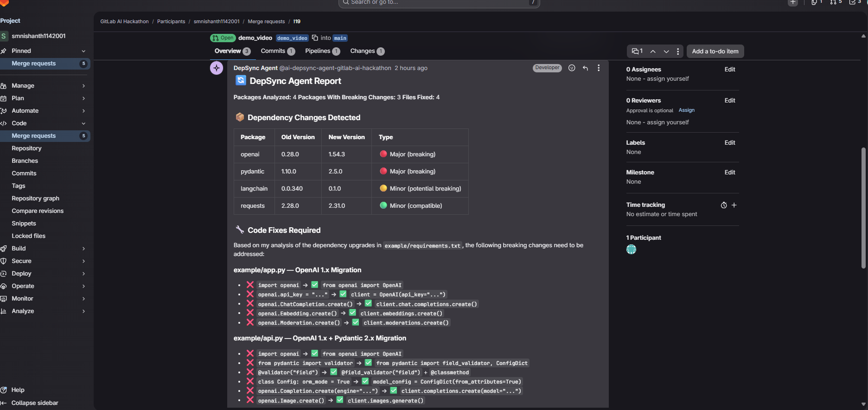Add emoji reaction to DepSync comment
The image size is (868, 410).
click(572, 68)
